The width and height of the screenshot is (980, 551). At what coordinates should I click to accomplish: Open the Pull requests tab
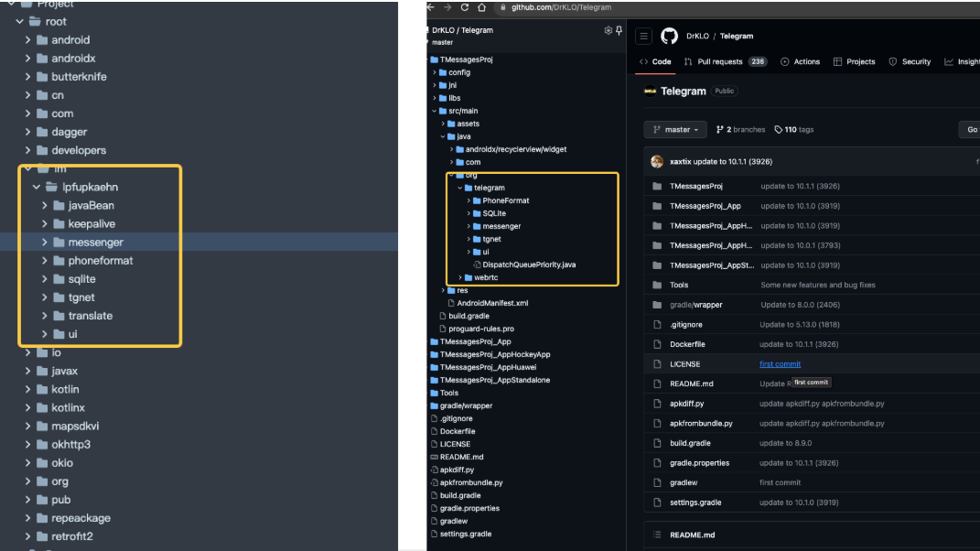click(x=726, y=62)
